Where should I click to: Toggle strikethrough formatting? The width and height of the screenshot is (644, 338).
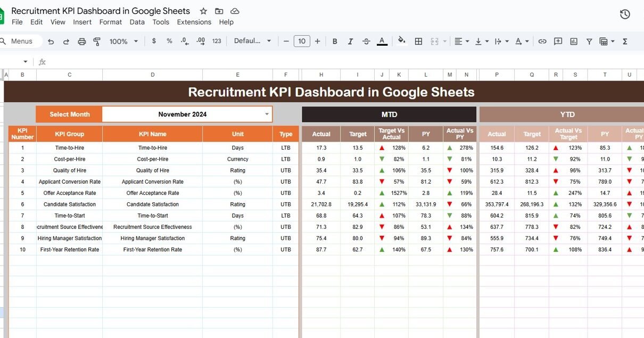366,41
